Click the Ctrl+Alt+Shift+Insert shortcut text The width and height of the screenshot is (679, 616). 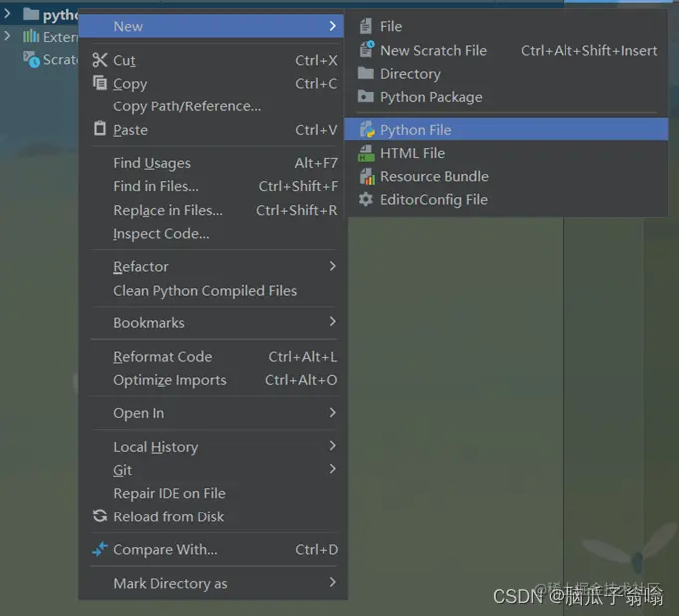click(589, 50)
